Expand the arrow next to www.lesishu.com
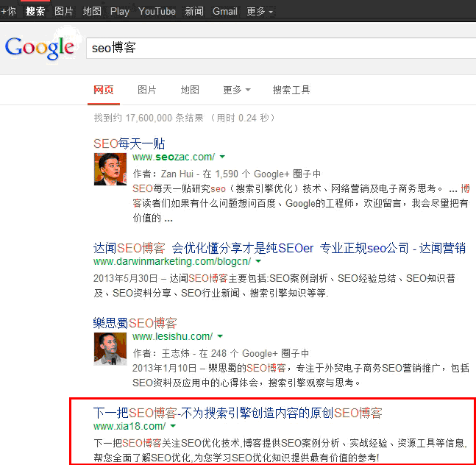The width and height of the screenshot is (476, 465). 221,336
